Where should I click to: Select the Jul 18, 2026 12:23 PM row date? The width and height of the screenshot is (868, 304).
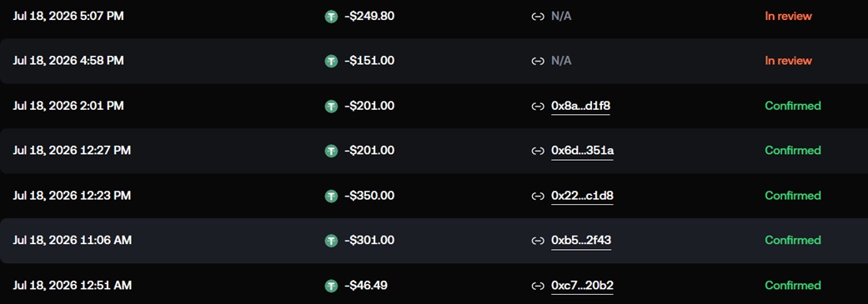click(x=72, y=197)
